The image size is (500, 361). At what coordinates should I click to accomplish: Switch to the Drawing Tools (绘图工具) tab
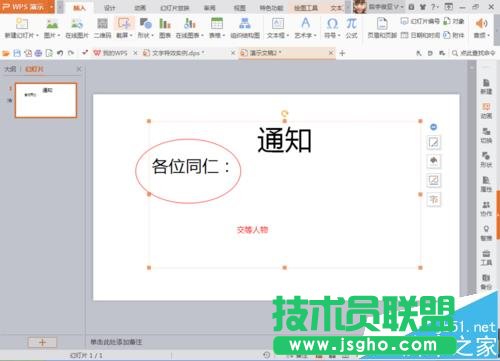(x=306, y=8)
